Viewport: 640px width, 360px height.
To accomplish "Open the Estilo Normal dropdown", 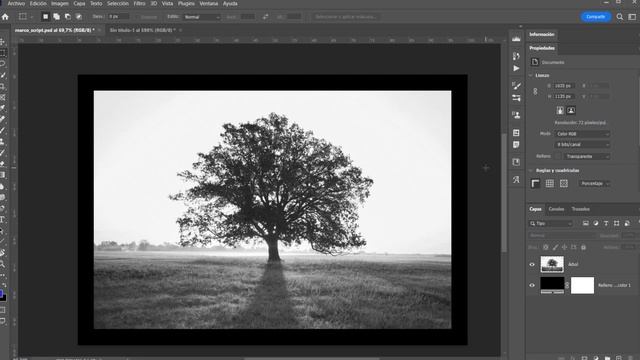I will click(202, 17).
